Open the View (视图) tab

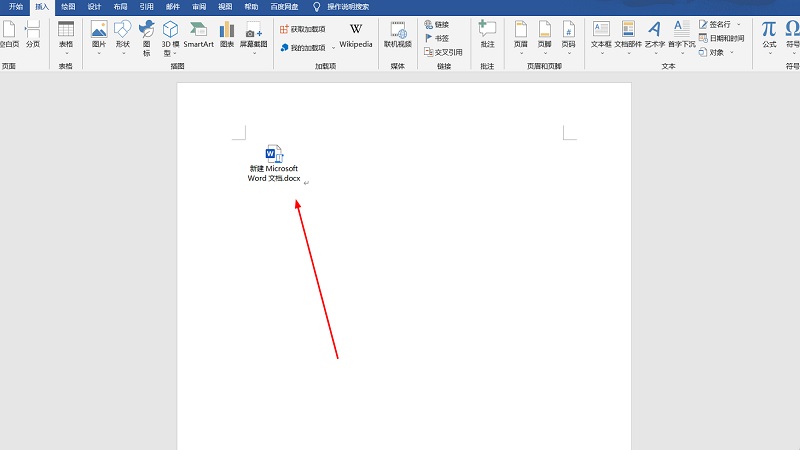coord(225,7)
